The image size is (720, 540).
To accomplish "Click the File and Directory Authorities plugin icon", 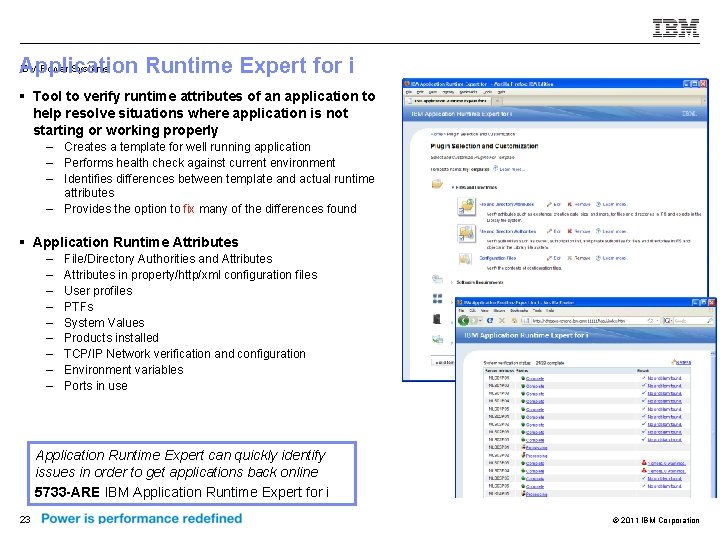I will [467, 233].
